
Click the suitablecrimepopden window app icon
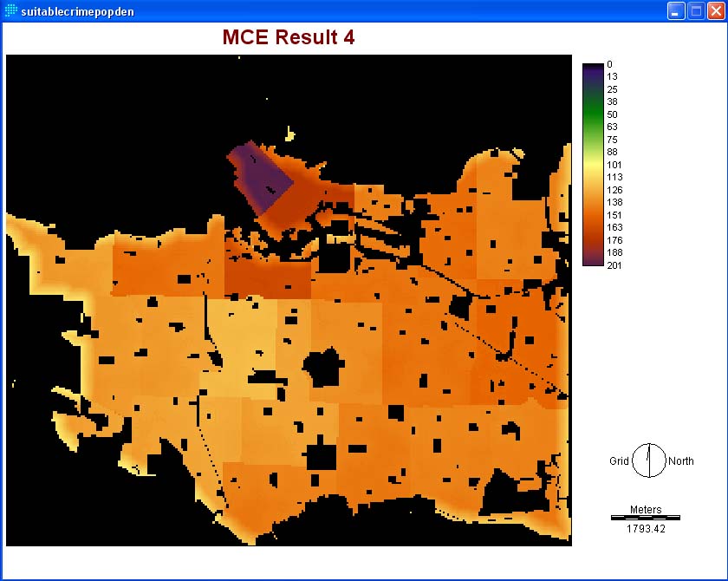(11, 11)
